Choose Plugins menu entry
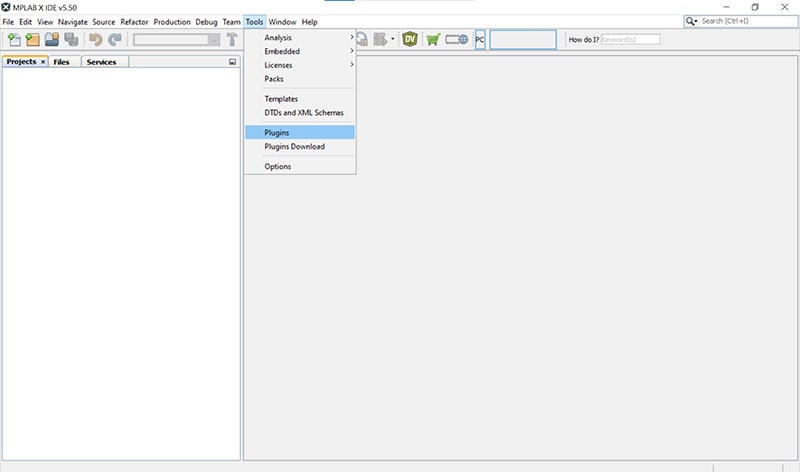The image size is (800, 472). [299, 132]
